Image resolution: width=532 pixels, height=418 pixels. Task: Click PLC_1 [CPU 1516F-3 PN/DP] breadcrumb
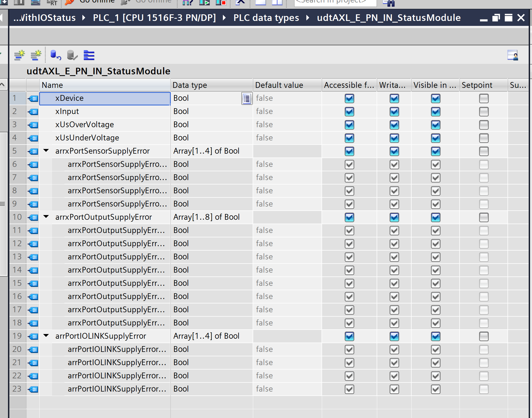154,18
